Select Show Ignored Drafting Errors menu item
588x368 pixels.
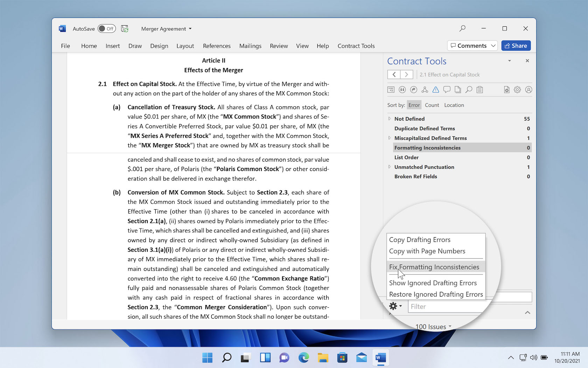[436, 283]
